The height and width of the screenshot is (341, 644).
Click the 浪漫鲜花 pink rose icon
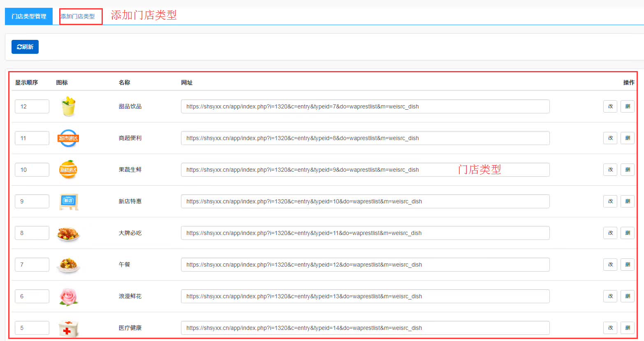click(x=68, y=296)
